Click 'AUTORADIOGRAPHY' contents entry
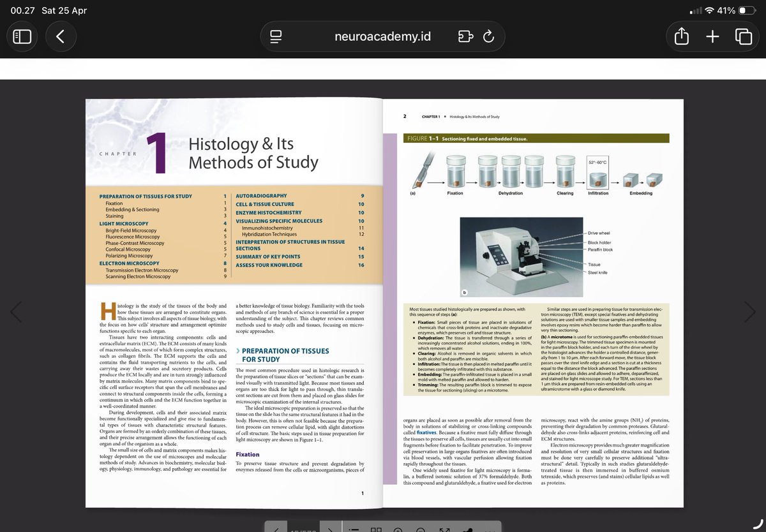This screenshot has width=766, height=532. pyautogui.click(x=261, y=195)
